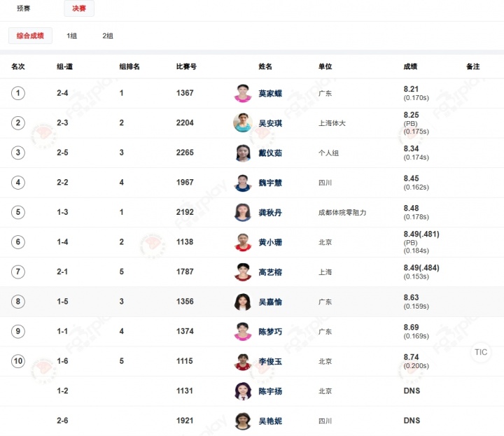Click 魏宇慧's athlete avatar
This screenshot has height=436, width=504.
pos(243,183)
